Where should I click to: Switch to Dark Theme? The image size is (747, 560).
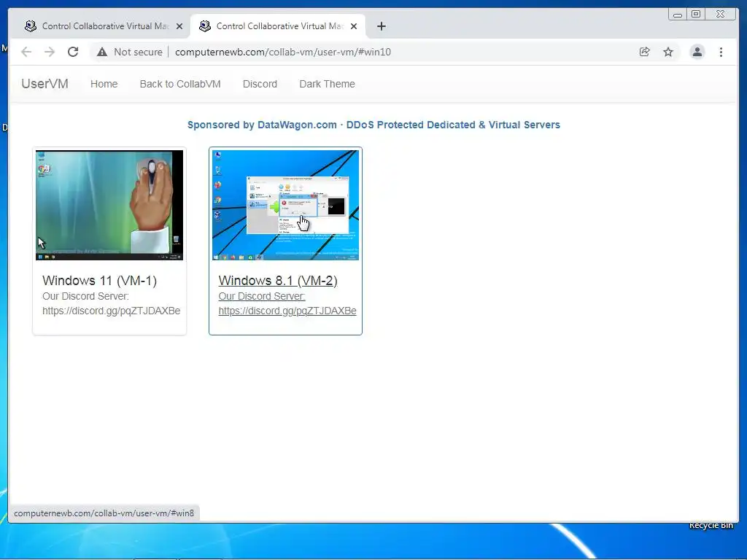tap(327, 84)
